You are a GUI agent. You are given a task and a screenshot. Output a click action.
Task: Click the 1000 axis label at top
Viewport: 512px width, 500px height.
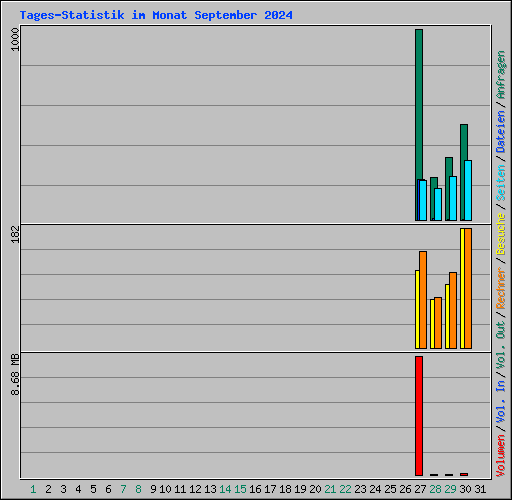pos(15,39)
